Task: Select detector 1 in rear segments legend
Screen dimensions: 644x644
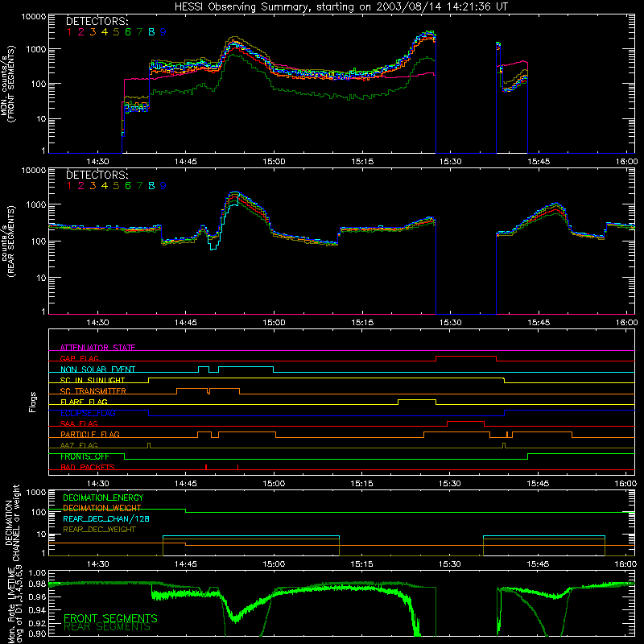Action: [69, 186]
